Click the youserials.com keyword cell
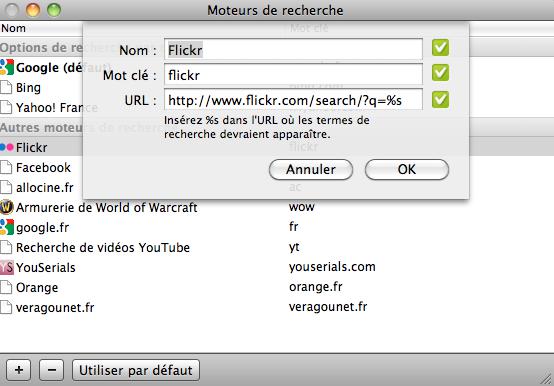The height and width of the screenshot is (386, 554). point(332,267)
